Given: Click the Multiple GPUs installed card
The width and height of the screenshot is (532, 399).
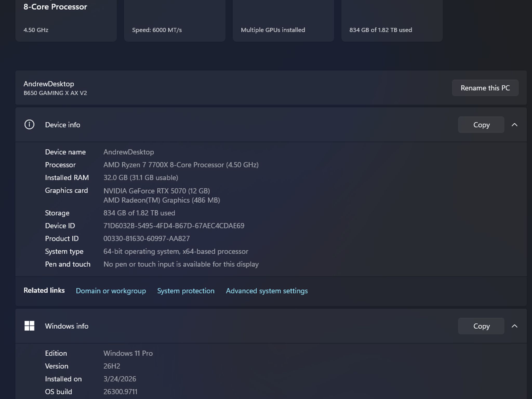Looking at the screenshot, I should coord(283,20).
